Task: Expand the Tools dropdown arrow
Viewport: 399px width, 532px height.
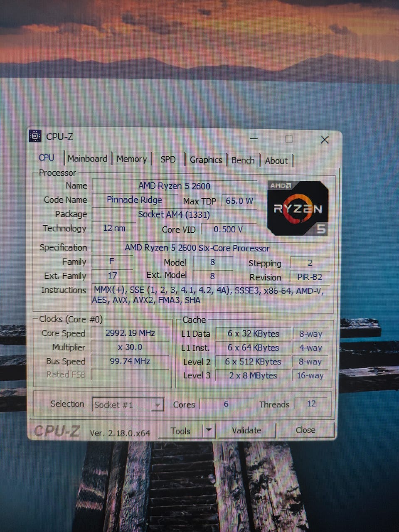Action: click(x=209, y=431)
